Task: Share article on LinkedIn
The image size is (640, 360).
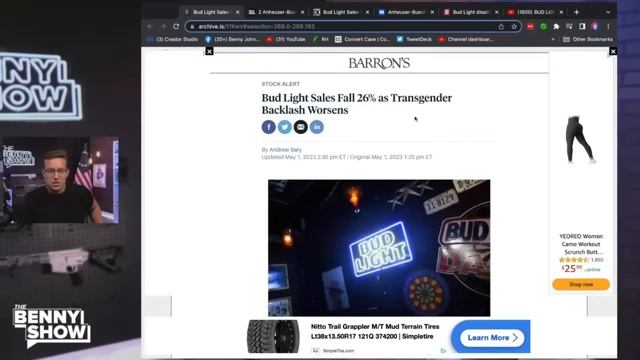Action: tap(317, 127)
